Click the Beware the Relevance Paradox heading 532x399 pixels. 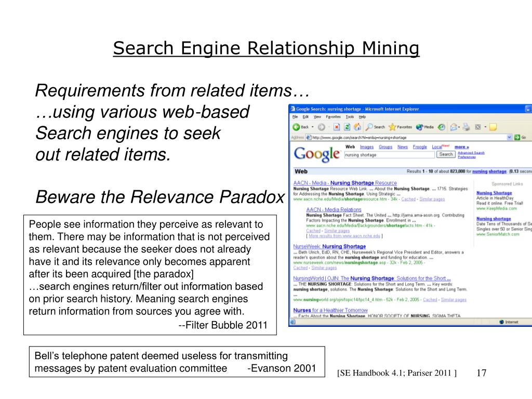point(160,197)
